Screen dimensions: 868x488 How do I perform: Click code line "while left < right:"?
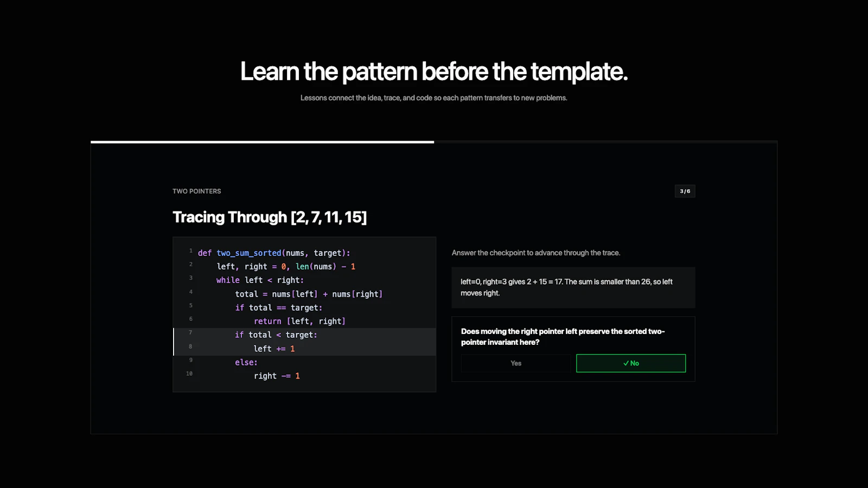260,280
